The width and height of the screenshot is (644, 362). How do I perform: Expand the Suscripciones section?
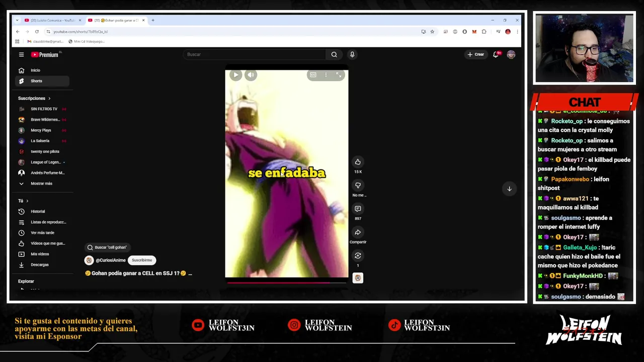click(x=34, y=98)
